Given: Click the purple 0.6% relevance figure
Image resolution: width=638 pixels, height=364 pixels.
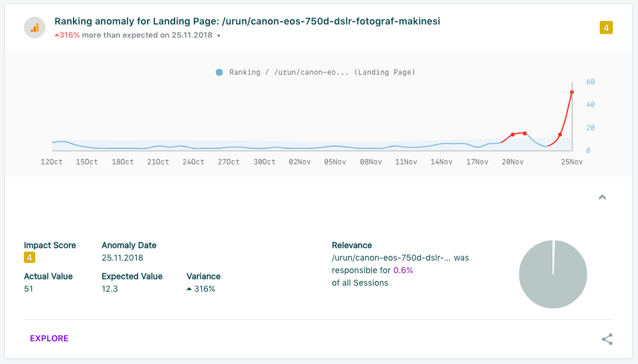Looking at the screenshot, I should (x=403, y=270).
